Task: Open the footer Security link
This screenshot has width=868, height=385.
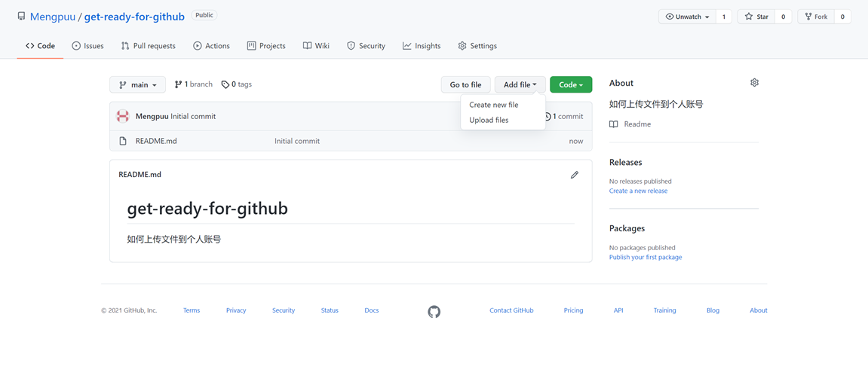Action: 284,310
